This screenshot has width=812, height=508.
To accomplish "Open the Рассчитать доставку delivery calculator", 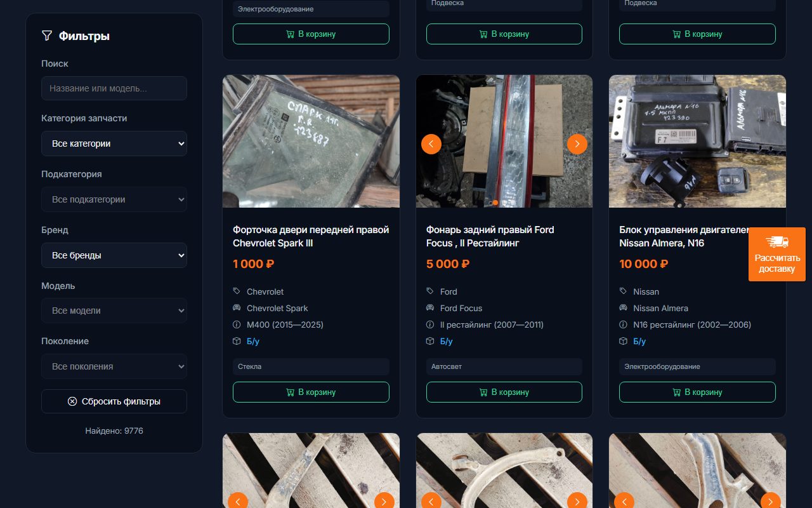I will pos(777,254).
